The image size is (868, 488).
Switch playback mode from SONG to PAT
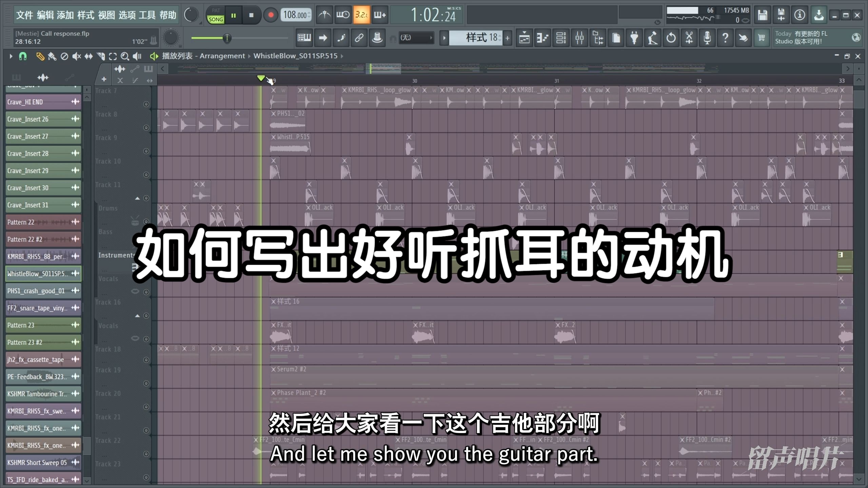tap(215, 11)
